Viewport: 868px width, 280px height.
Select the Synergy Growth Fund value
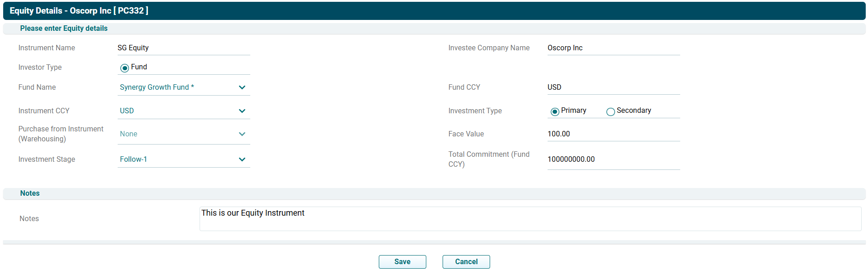click(x=157, y=87)
